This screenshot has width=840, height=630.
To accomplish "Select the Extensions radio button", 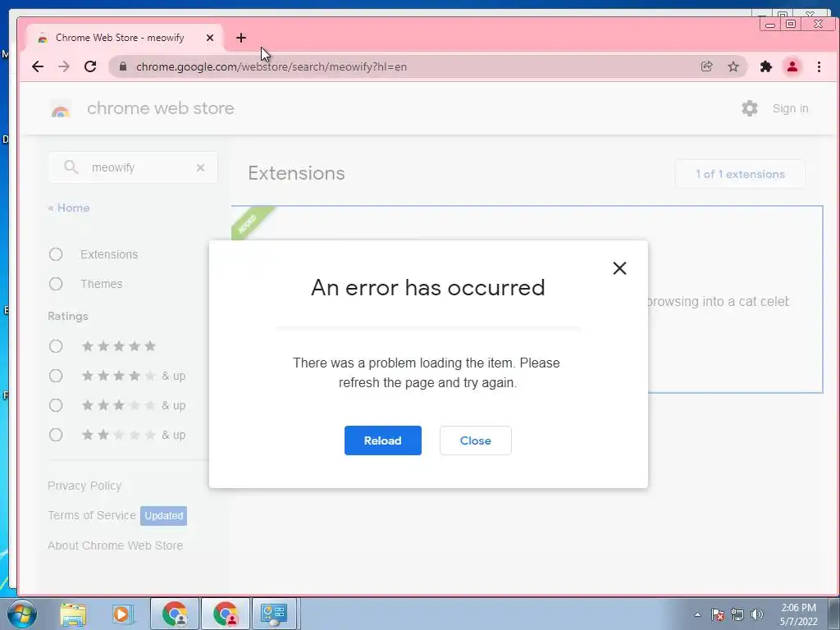I will 56,254.
